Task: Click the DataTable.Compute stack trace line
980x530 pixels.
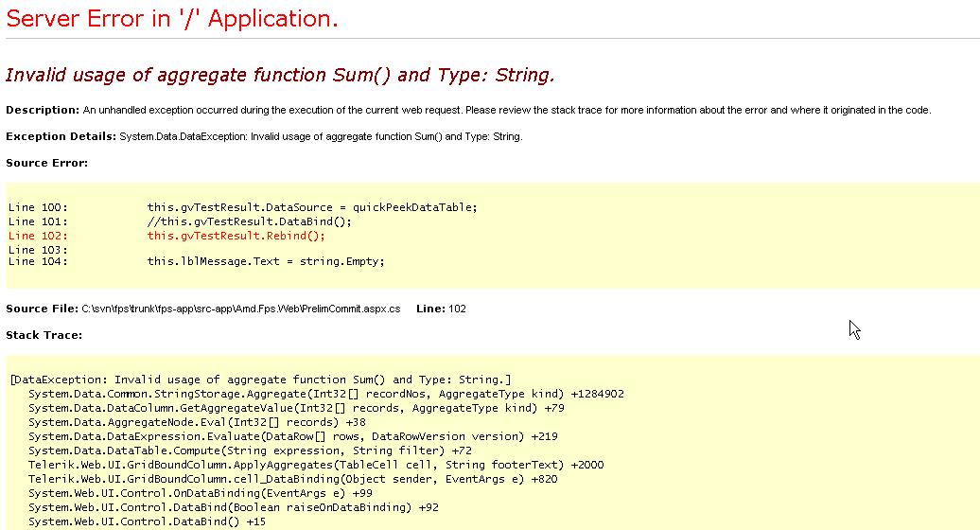Action: point(250,450)
